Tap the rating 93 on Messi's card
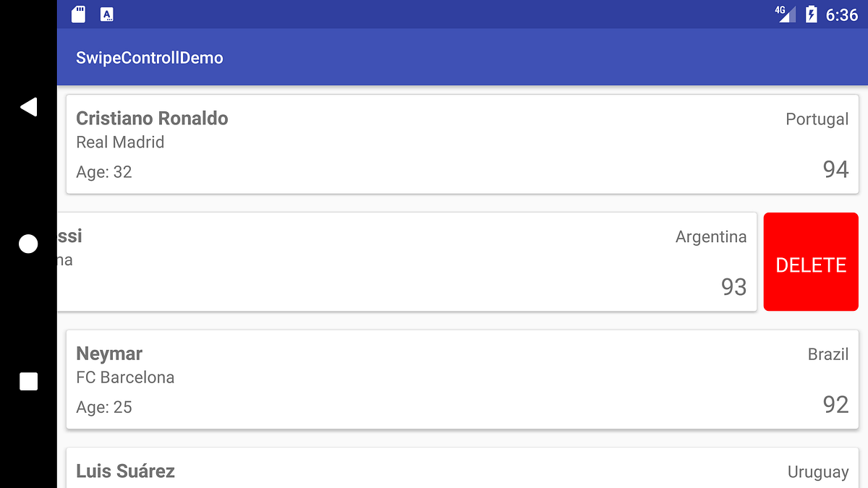Viewport: 868px width, 488px height. click(733, 286)
